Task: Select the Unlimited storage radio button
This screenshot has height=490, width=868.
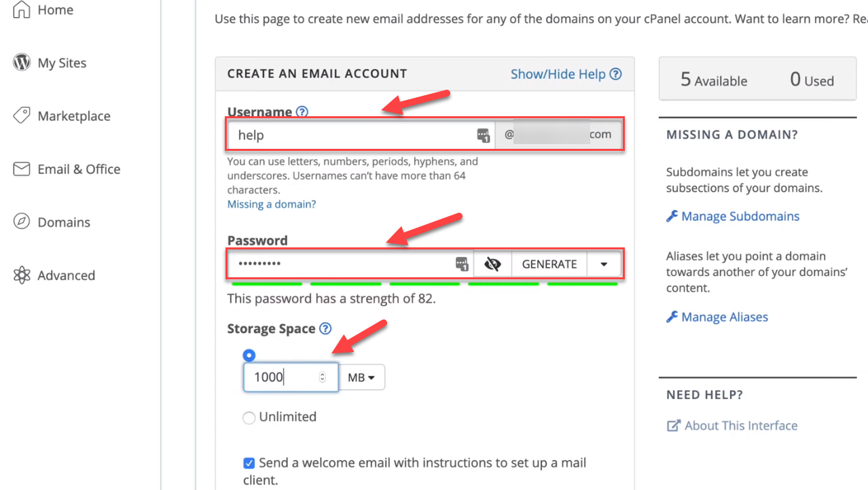Action: pyautogui.click(x=249, y=417)
